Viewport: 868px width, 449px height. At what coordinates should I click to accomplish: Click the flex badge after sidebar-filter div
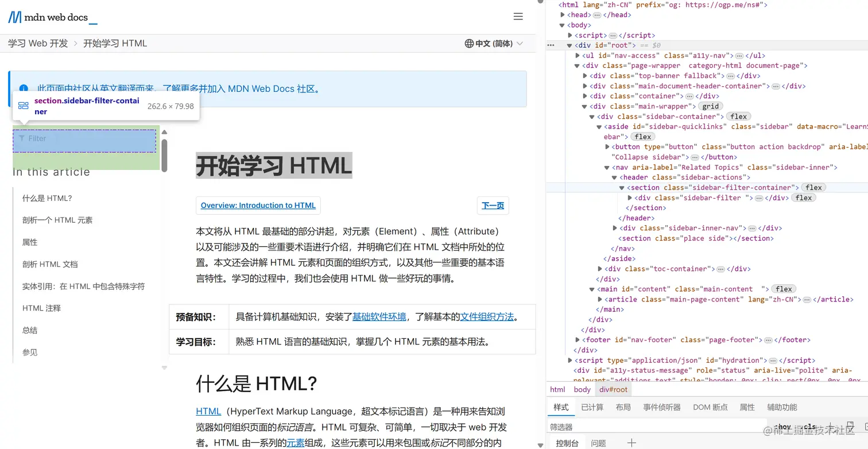tap(804, 198)
